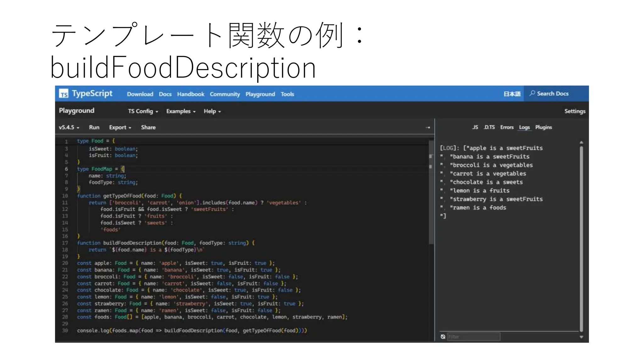The image size is (644, 362).
Task: Click 'FoodMap' type name on line 6
Action: (102, 169)
